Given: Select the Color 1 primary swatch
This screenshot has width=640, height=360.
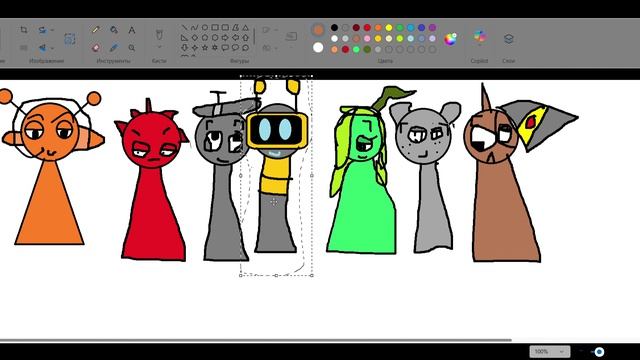Looking at the screenshot, I should coord(318,29).
